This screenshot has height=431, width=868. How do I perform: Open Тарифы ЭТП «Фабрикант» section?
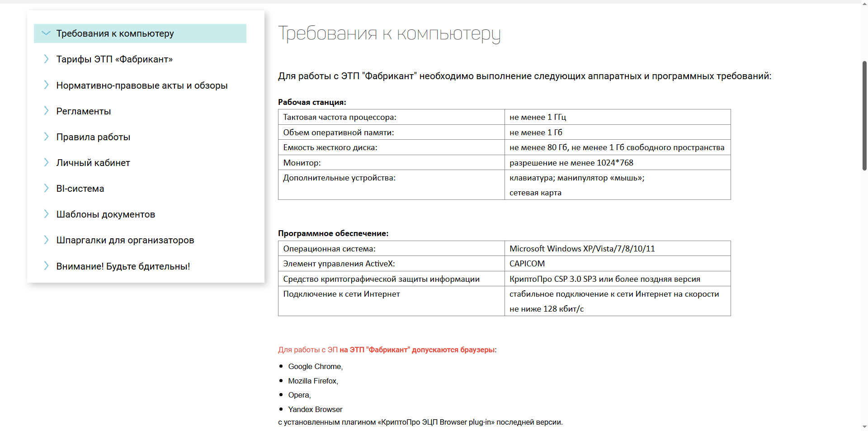point(114,59)
